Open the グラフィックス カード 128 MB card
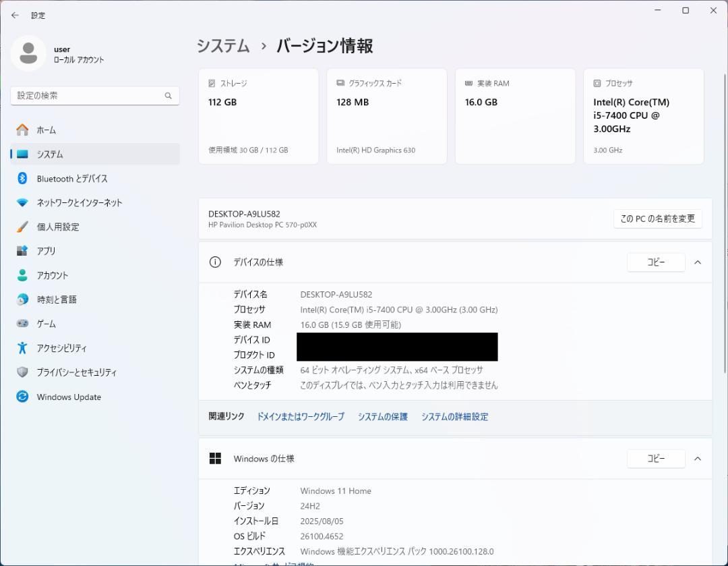Screen dimensions: 728x566 tap(387, 116)
